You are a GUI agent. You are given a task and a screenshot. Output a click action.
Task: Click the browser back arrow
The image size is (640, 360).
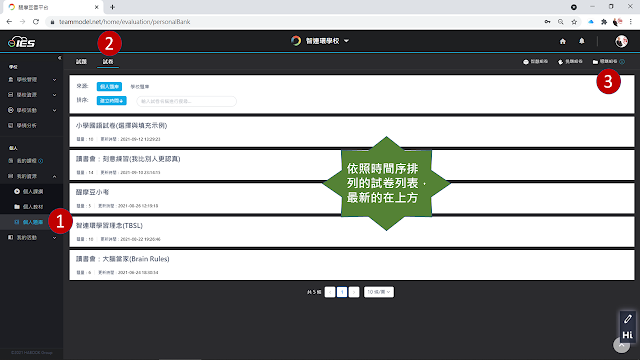(9, 22)
